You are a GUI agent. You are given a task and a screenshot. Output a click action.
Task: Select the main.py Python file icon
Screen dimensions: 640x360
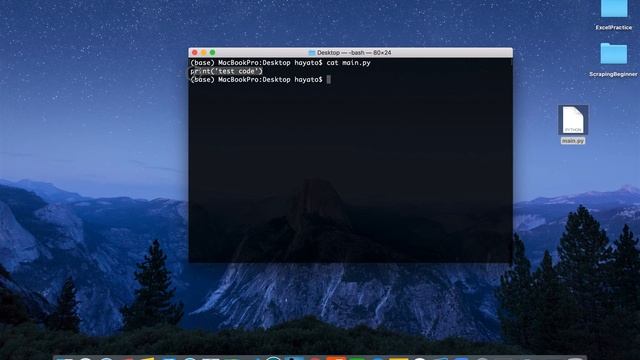573,120
